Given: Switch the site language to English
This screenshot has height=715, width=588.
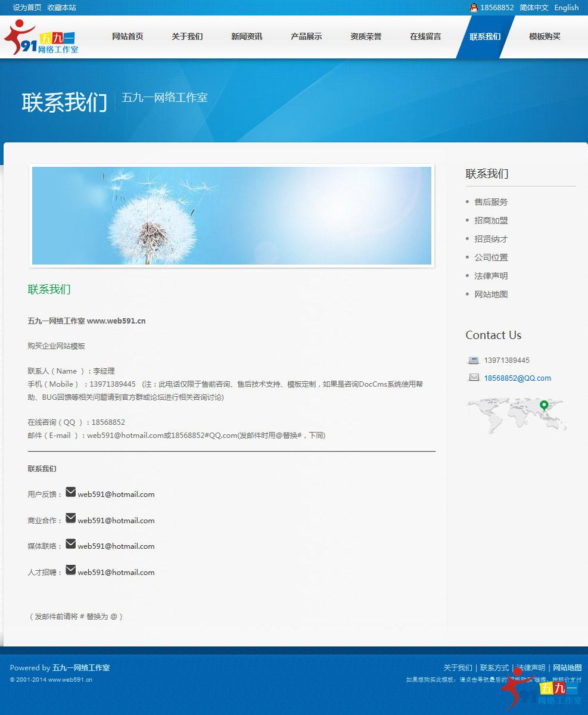Looking at the screenshot, I should click(x=566, y=8).
